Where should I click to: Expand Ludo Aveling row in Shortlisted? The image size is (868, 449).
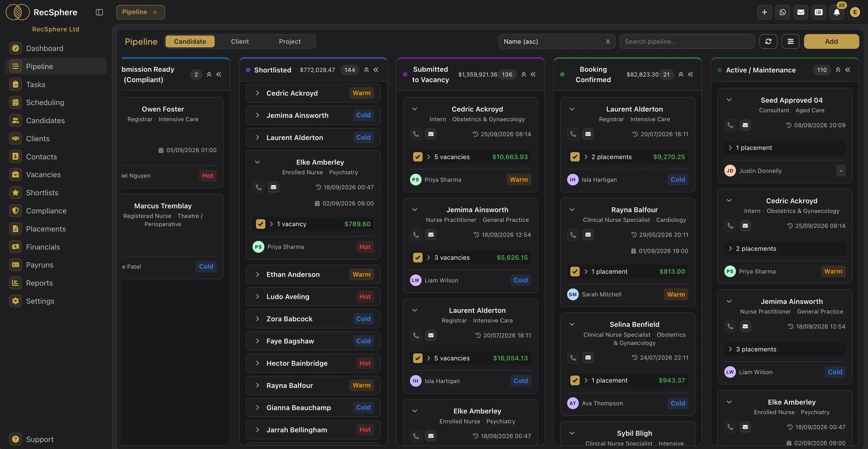(x=257, y=296)
